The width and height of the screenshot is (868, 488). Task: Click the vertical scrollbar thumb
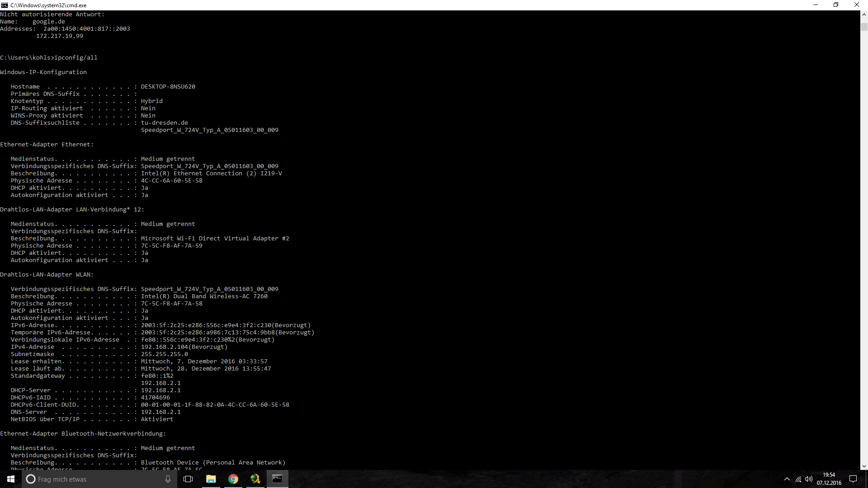(864, 26)
